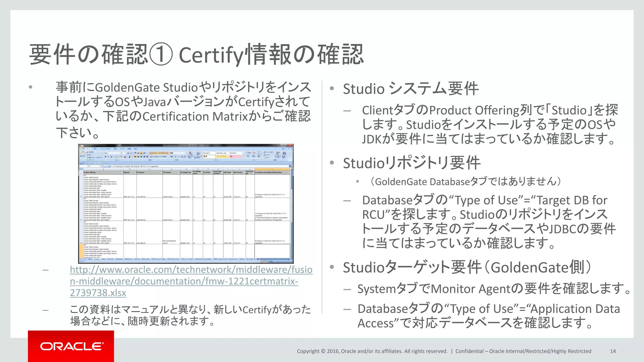
Task: Select the Database sheet tab
Action: point(119,259)
